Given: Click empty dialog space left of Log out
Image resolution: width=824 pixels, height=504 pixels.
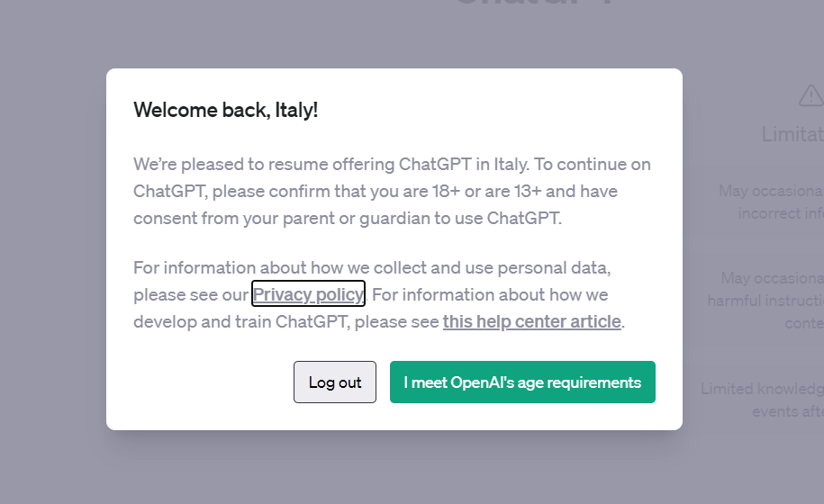Looking at the screenshot, I should click(207, 382).
